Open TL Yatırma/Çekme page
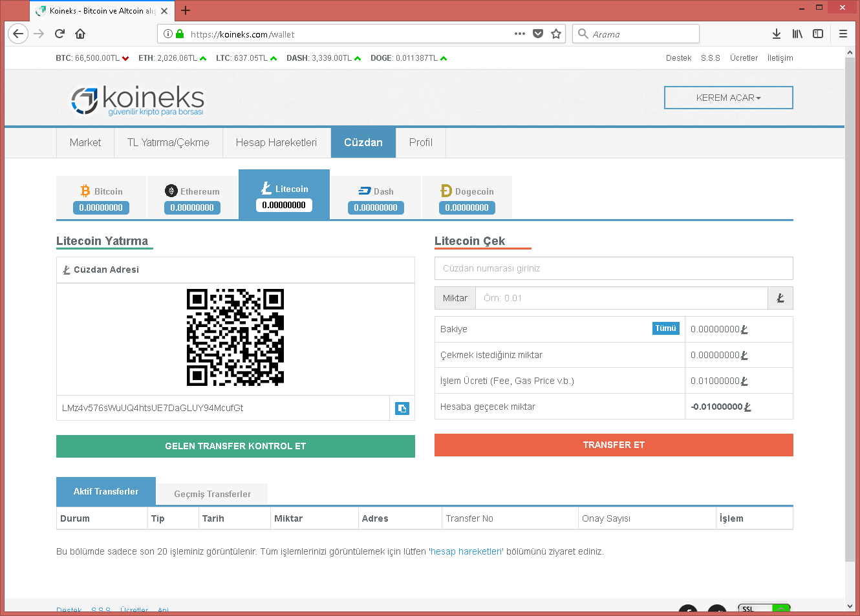Viewport: 860px width, 616px height. point(168,143)
